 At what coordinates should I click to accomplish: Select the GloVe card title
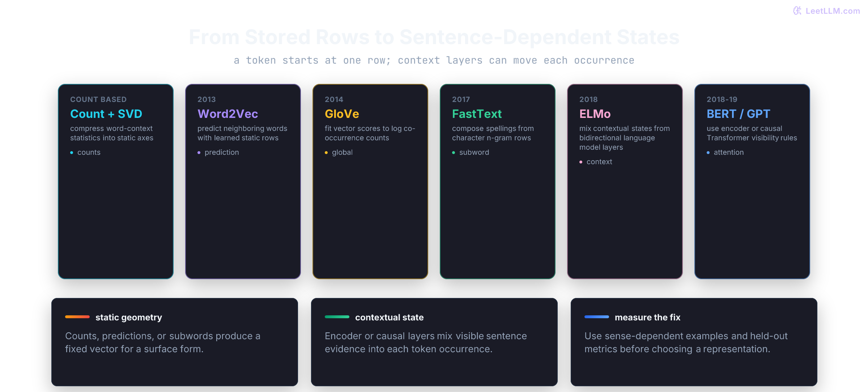tap(342, 114)
